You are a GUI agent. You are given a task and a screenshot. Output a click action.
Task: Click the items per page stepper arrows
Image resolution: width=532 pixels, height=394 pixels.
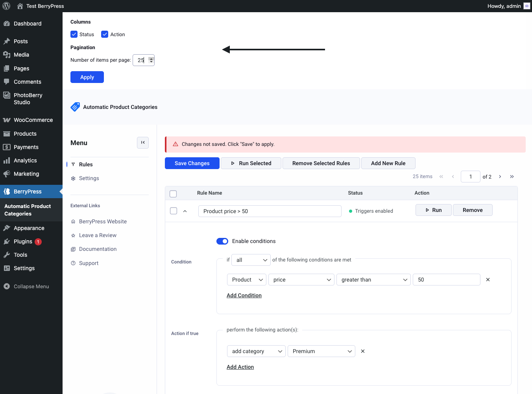pos(151,60)
